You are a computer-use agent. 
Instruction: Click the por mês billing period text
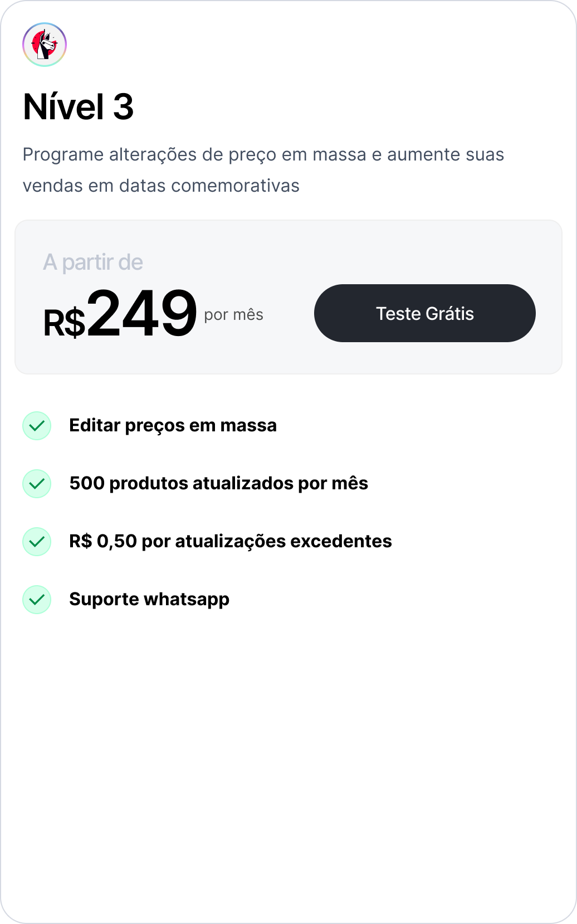(x=233, y=315)
